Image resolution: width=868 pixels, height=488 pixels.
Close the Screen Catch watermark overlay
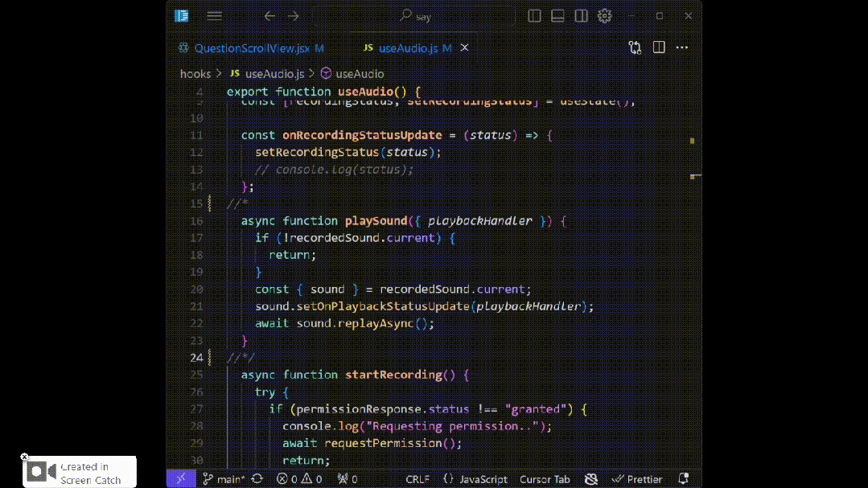pos(24,457)
